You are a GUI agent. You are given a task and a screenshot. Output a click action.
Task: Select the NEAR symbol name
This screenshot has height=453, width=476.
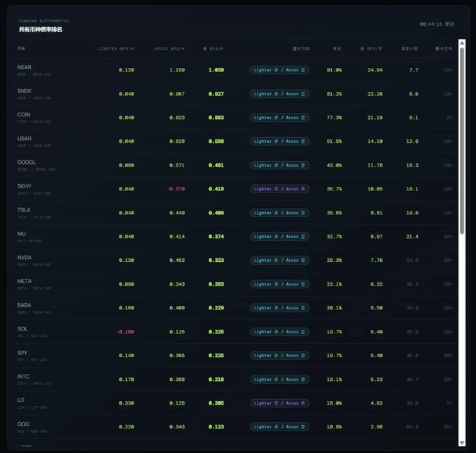click(24, 67)
